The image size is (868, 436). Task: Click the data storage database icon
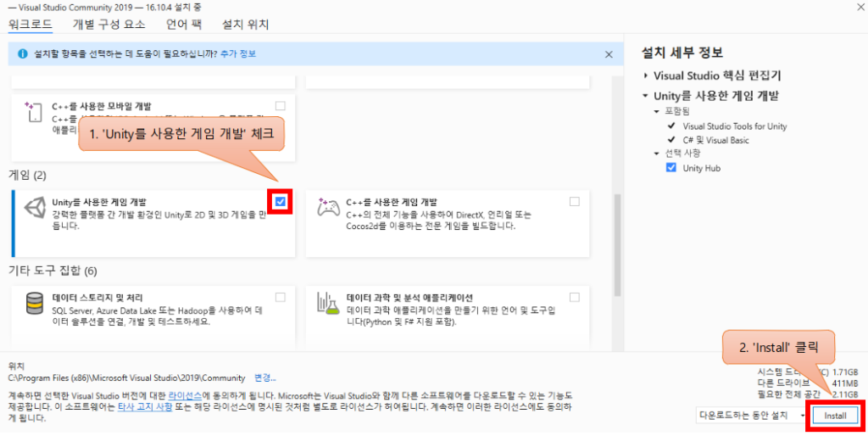click(x=36, y=303)
